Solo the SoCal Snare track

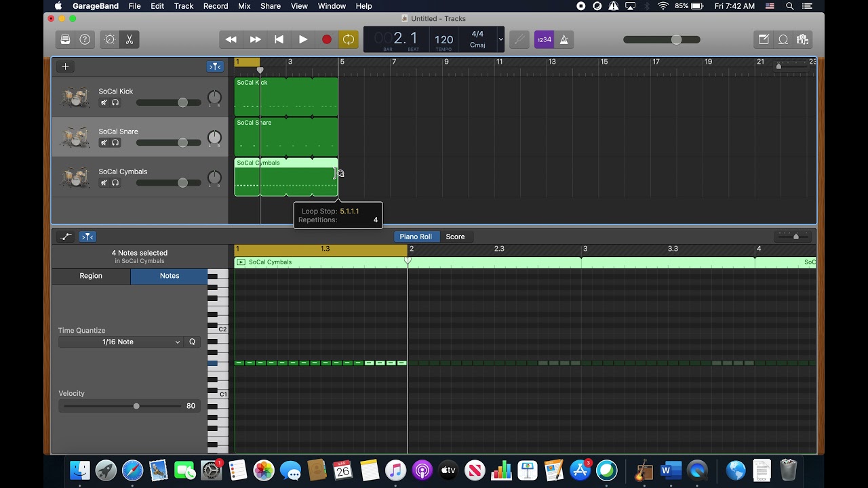[x=115, y=143]
